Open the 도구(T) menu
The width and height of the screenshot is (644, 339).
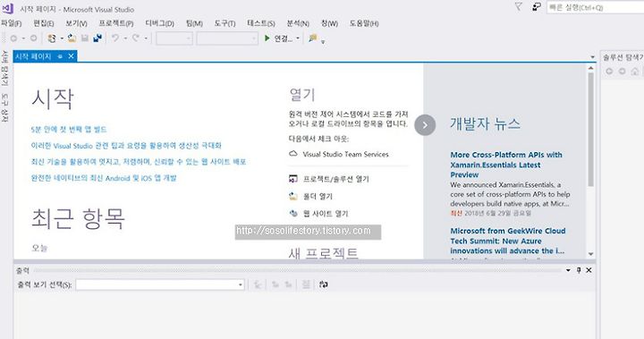coord(225,23)
